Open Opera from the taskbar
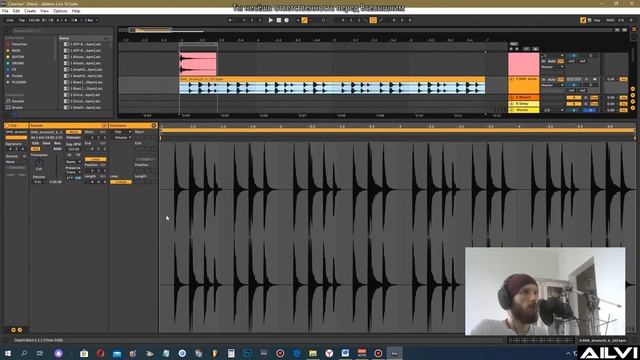This screenshot has height=360, width=640. [x=100, y=353]
